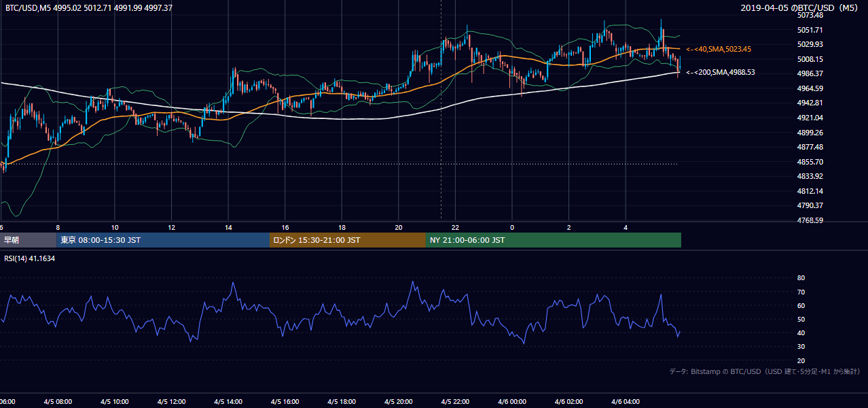Click the 4/5 22:00 time axis label
Viewport: 868px width, 408px height.
click(x=455, y=402)
